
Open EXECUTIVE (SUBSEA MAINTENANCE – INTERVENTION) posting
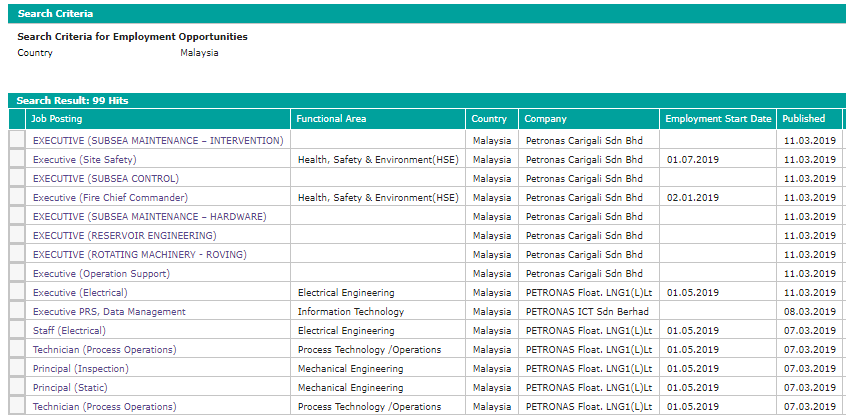tap(158, 141)
